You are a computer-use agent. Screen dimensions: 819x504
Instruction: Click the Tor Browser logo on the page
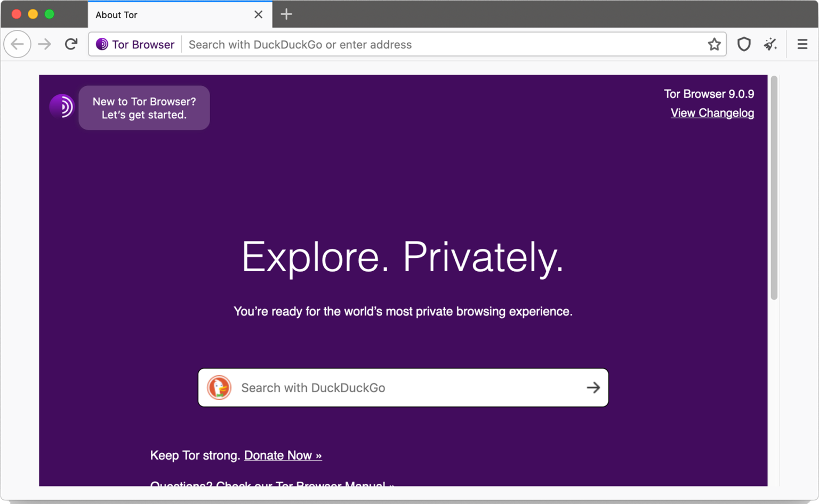(62, 107)
